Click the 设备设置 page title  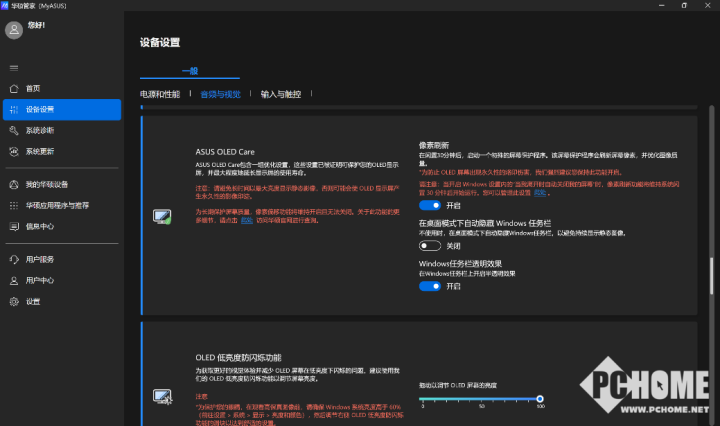point(160,43)
